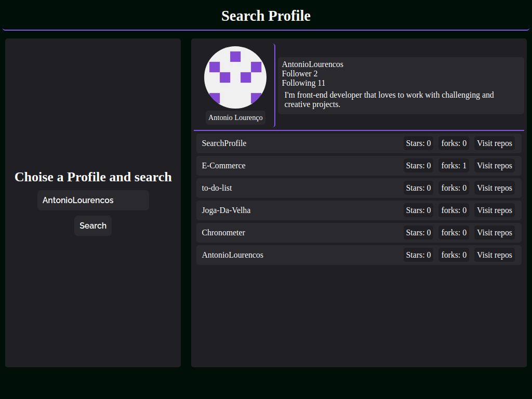Click the Follower 2 text
The image size is (532, 399).
pos(300,74)
